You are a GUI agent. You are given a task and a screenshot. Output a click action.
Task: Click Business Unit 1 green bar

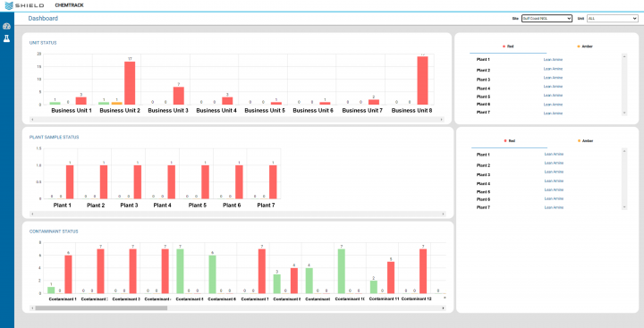click(x=55, y=103)
